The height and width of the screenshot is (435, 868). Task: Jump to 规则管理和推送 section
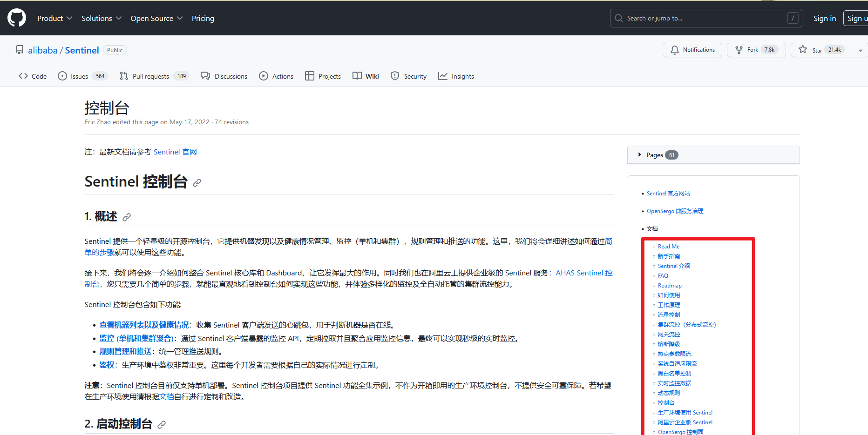click(125, 352)
